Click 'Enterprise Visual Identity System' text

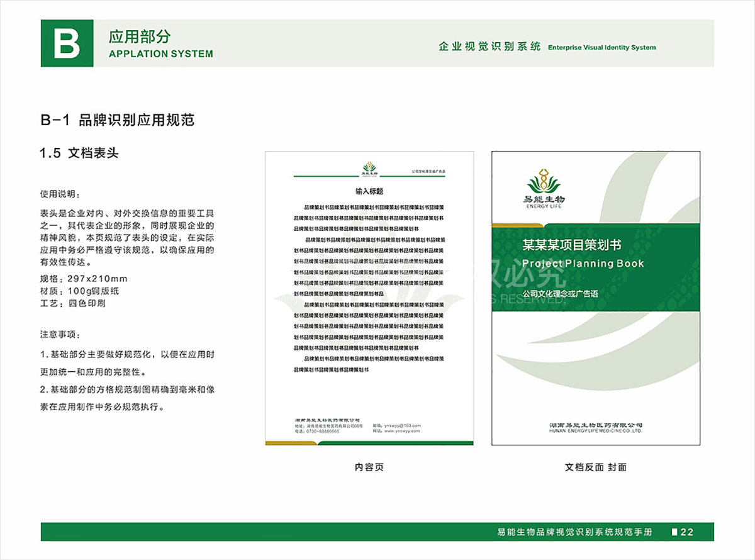pyautogui.click(x=602, y=47)
